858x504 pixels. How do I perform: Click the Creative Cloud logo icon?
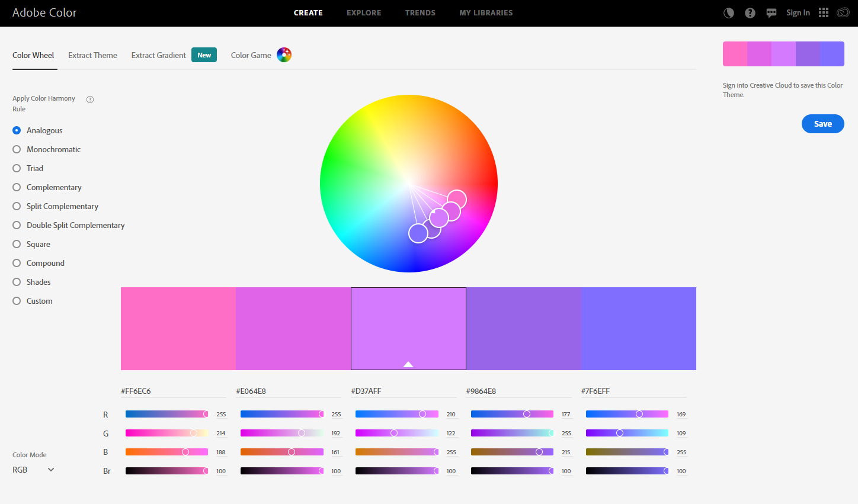pos(843,12)
